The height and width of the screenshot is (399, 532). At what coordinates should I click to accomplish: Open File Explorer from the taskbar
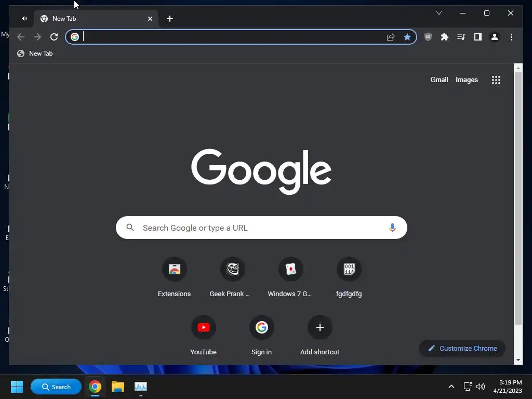tap(118, 387)
